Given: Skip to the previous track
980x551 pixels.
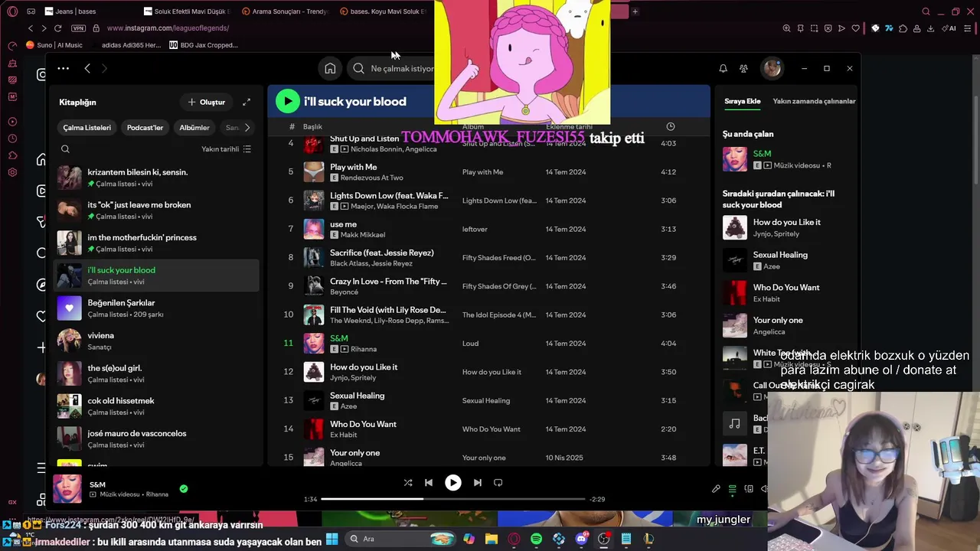Looking at the screenshot, I should click(x=429, y=483).
